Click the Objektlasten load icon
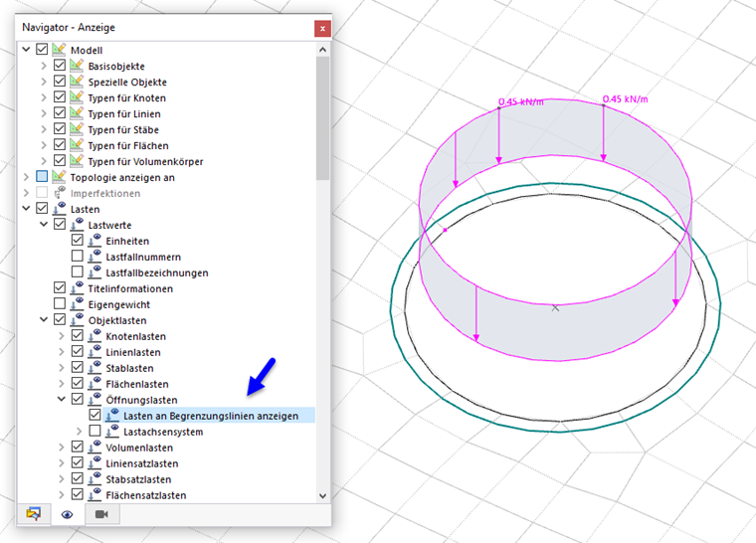Image resolution: width=756 pixels, height=543 pixels. click(77, 320)
